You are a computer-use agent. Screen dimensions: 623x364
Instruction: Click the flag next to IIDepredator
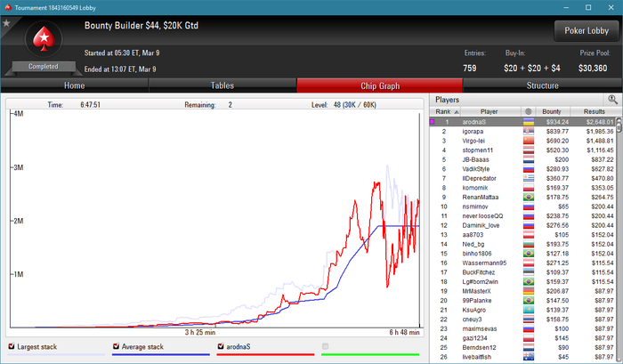[529, 178]
